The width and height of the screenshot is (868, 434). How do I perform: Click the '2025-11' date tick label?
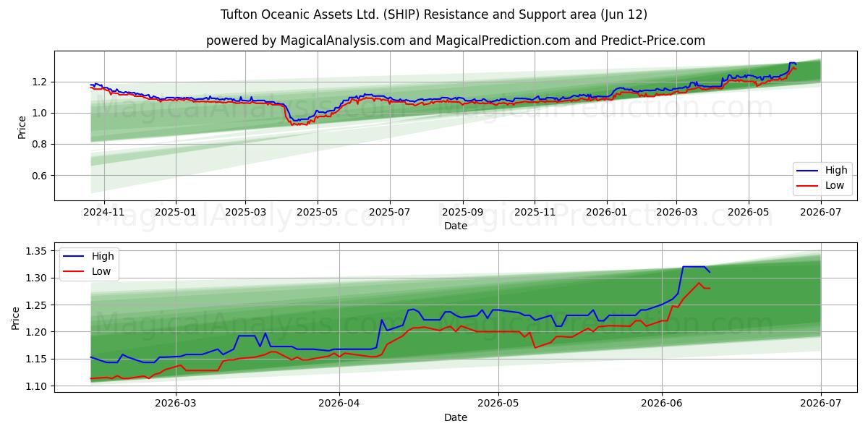[535, 213]
